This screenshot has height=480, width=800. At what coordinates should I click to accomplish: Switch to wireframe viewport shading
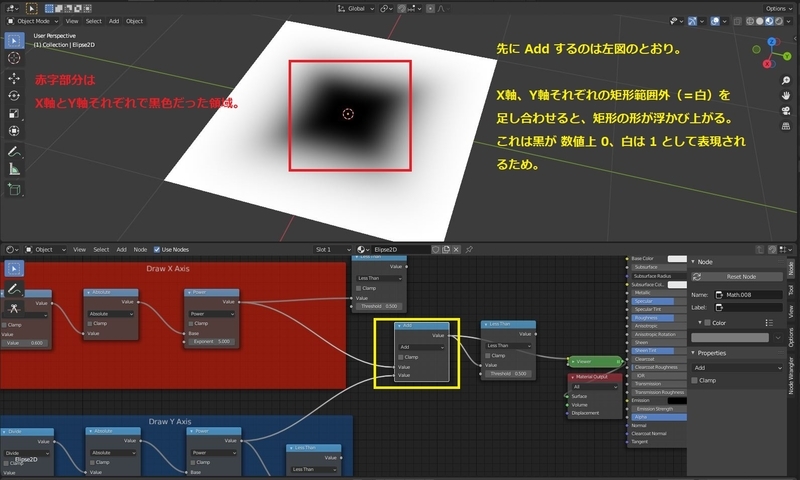pos(750,21)
